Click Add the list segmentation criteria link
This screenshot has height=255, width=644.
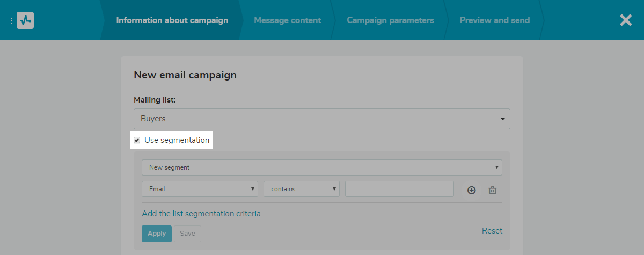201,214
